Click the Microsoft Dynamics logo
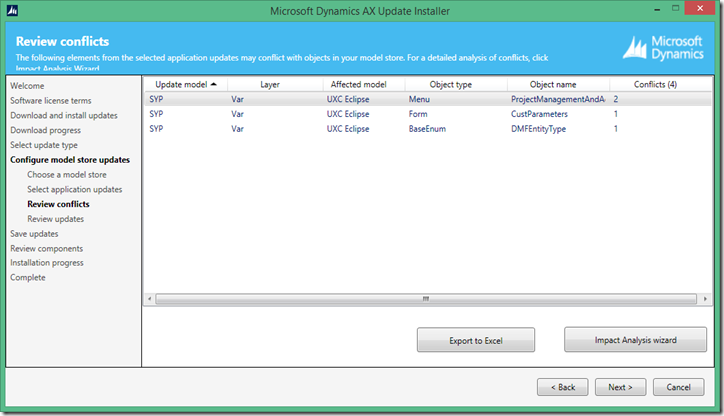 coord(663,48)
